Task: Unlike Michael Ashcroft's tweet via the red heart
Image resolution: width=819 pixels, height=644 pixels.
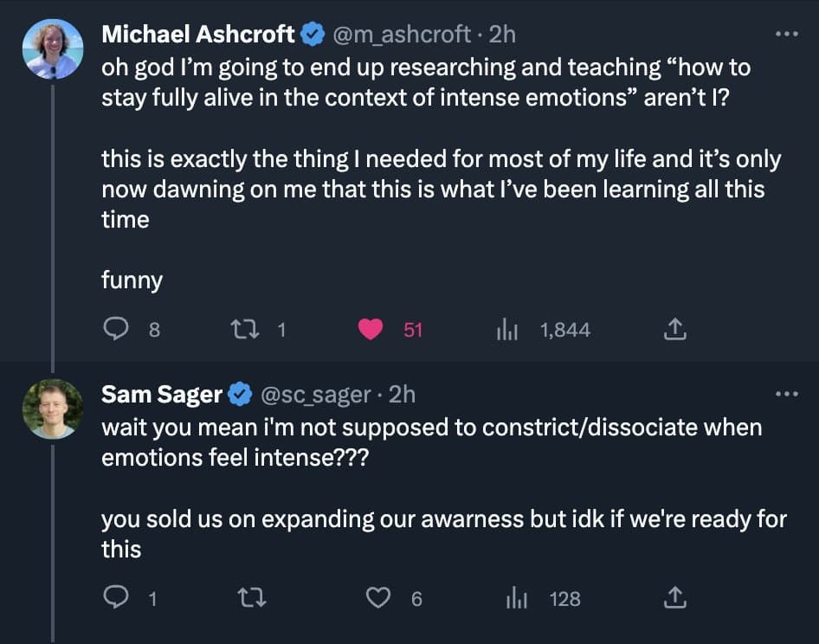Action: [371, 329]
